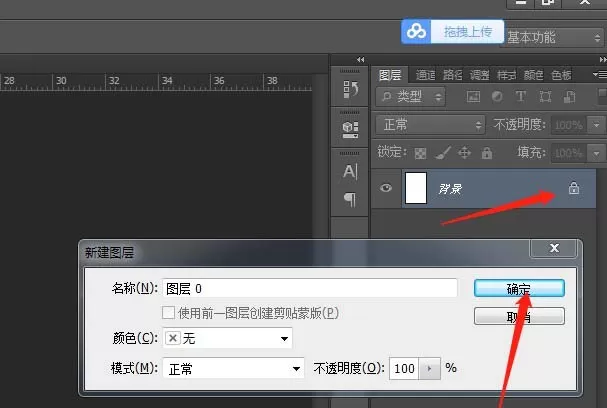Filter layers by pixel layer icon
The image size is (607, 408).
[473, 96]
